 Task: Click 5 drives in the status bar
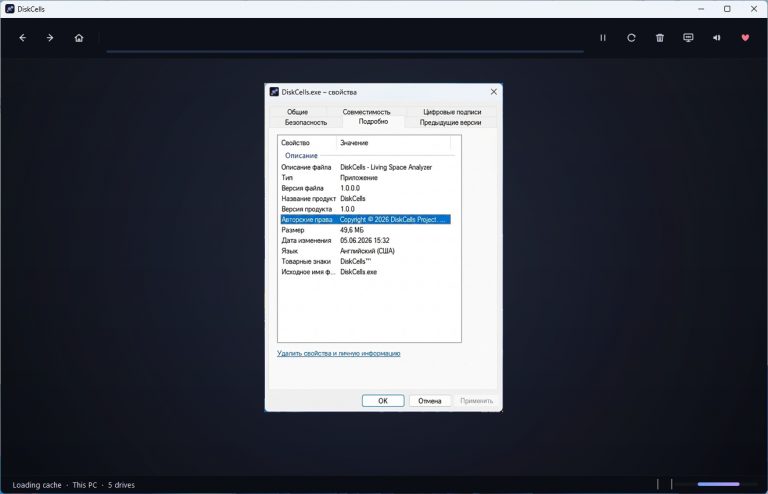tap(121, 485)
